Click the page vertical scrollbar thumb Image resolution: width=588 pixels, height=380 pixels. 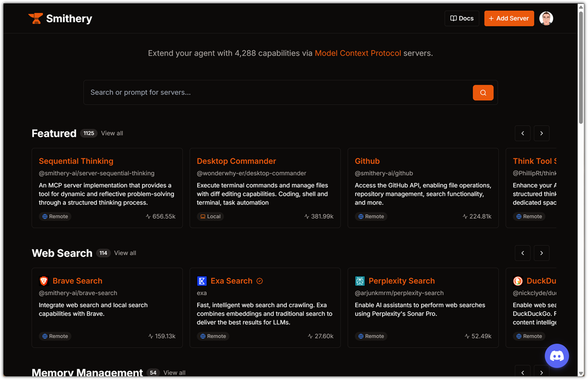pyautogui.click(x=581, y=67)
